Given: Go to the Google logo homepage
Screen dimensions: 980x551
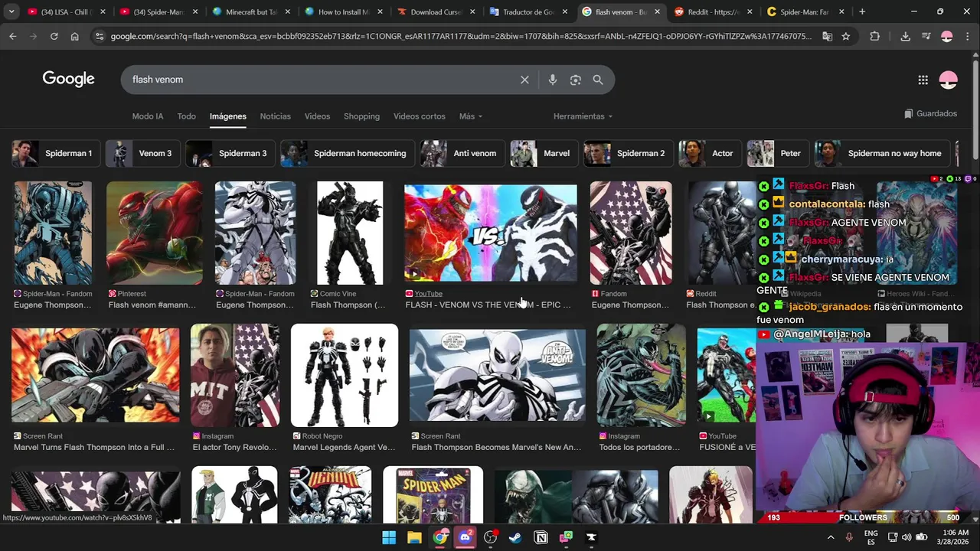Looking at the screenshot, I should [68, 79].
